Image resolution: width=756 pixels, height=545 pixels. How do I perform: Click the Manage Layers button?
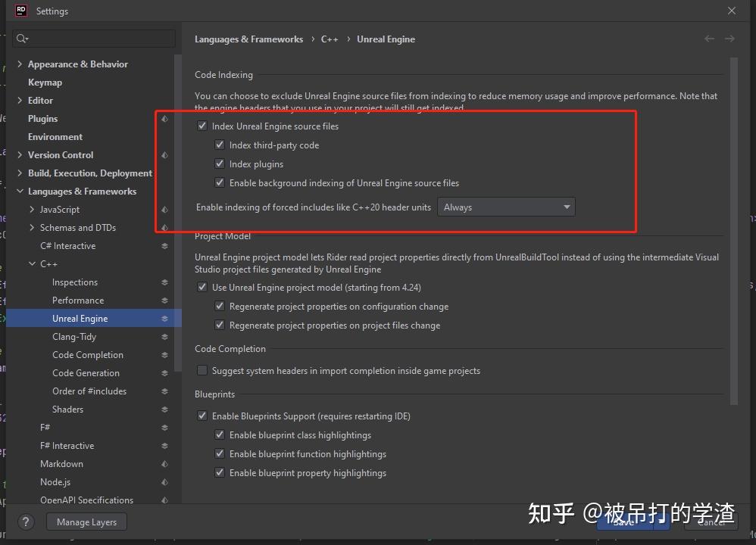[86, 522]
